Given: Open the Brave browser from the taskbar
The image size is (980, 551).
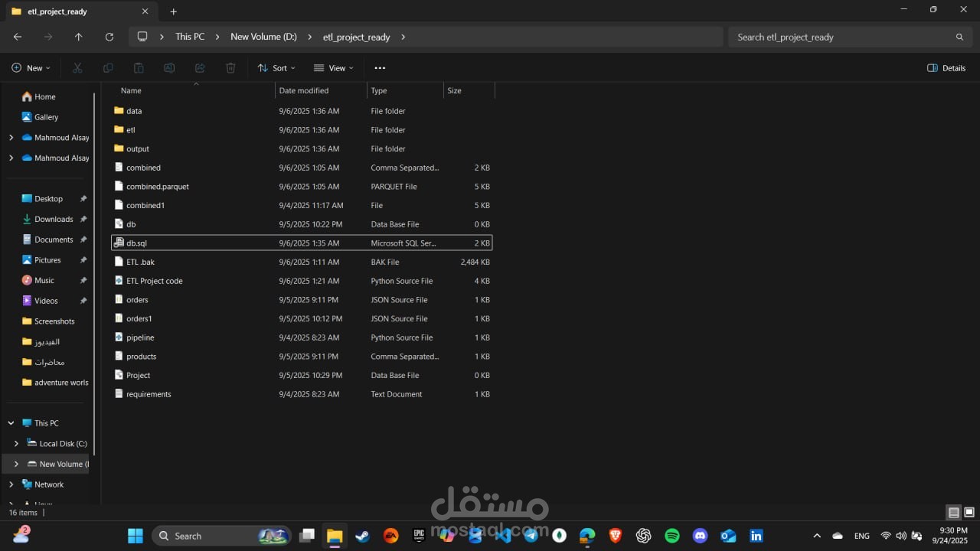Looking at the screenshot, I should click(x=615, y=536).
